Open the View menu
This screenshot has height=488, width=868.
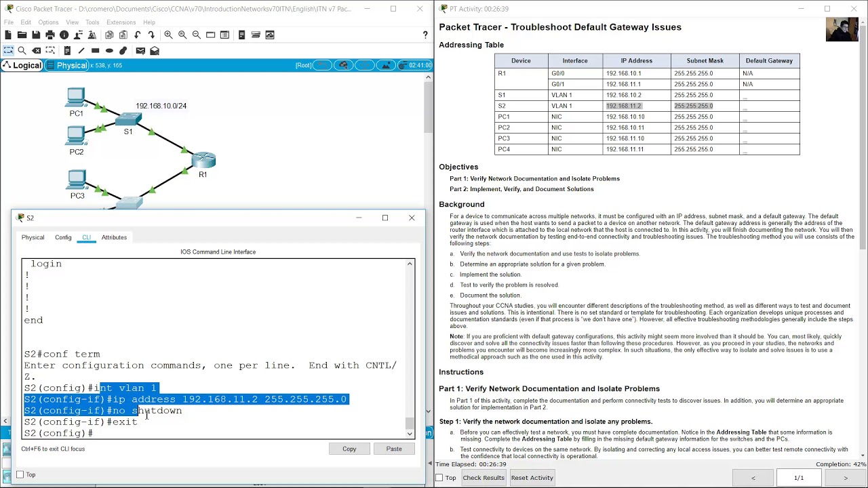tap(72, 22)
